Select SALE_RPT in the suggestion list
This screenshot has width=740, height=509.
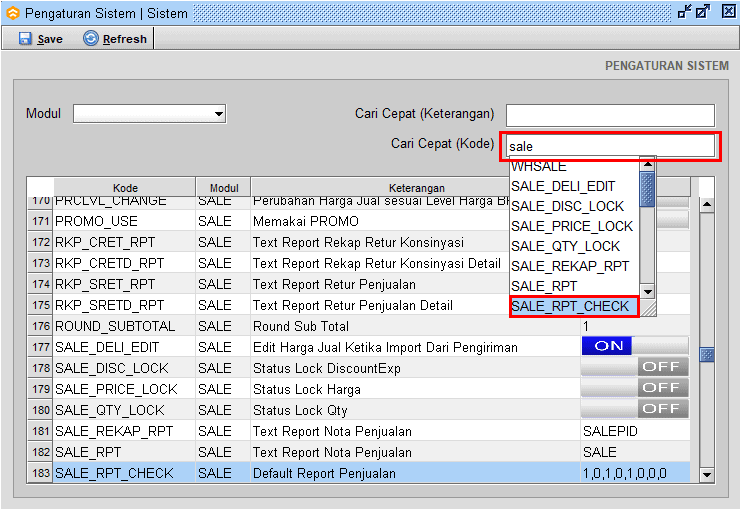click(x=574, y=286)
